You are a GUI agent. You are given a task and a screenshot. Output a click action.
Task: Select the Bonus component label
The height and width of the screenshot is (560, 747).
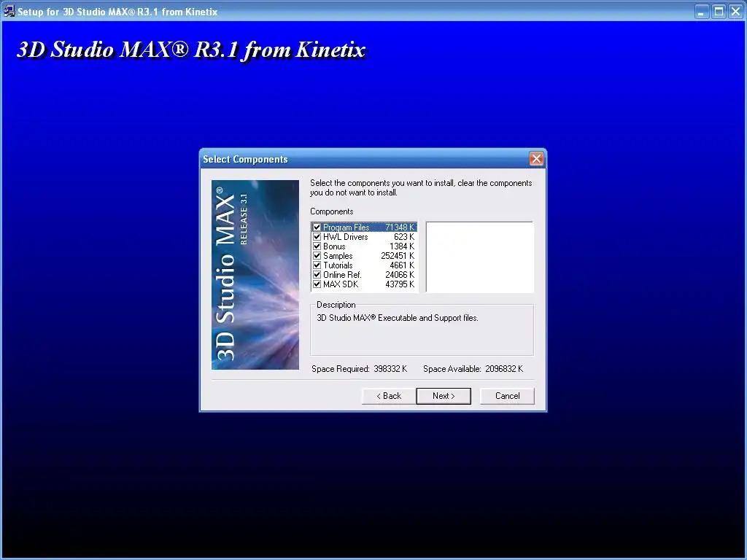tap(334, 246)
